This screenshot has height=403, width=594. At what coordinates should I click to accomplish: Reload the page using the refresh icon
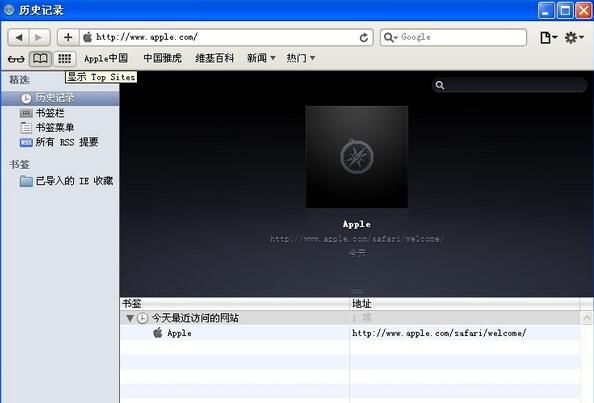tap(364, 37)
